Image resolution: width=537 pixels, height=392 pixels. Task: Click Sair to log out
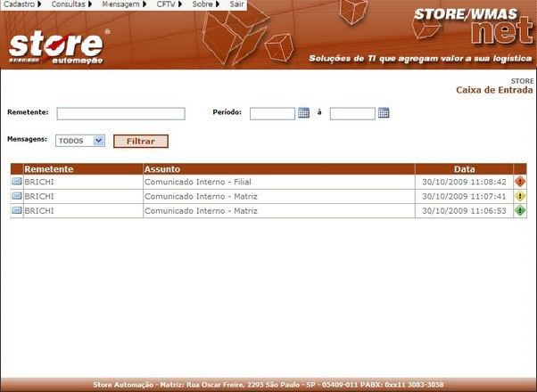click(236, 5)
